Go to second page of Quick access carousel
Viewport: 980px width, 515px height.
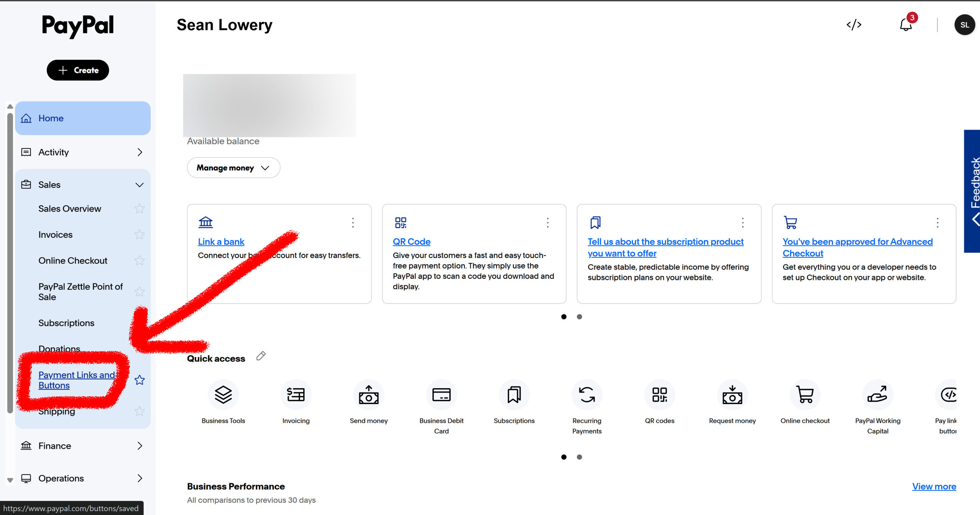coord(579,457)
